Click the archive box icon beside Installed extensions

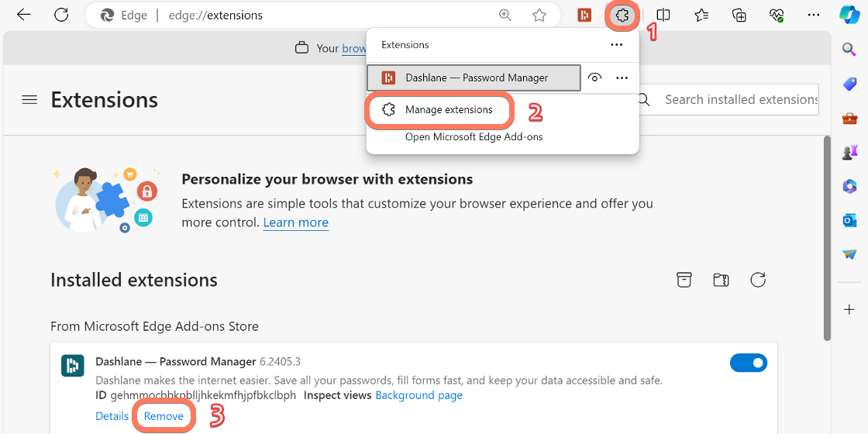(685, 280)
